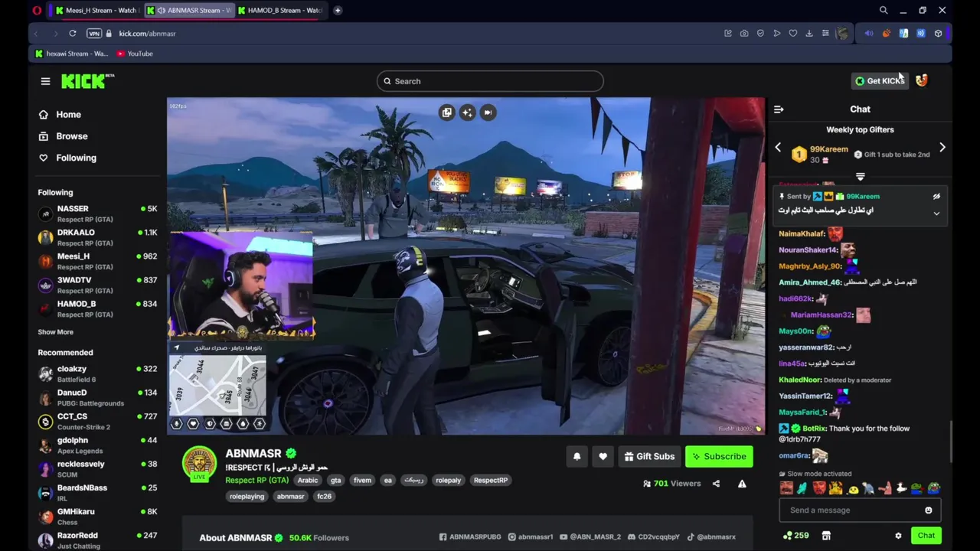Click the Gift Subs button
Viewport: 980px width, 551px height.
point(649,456)
